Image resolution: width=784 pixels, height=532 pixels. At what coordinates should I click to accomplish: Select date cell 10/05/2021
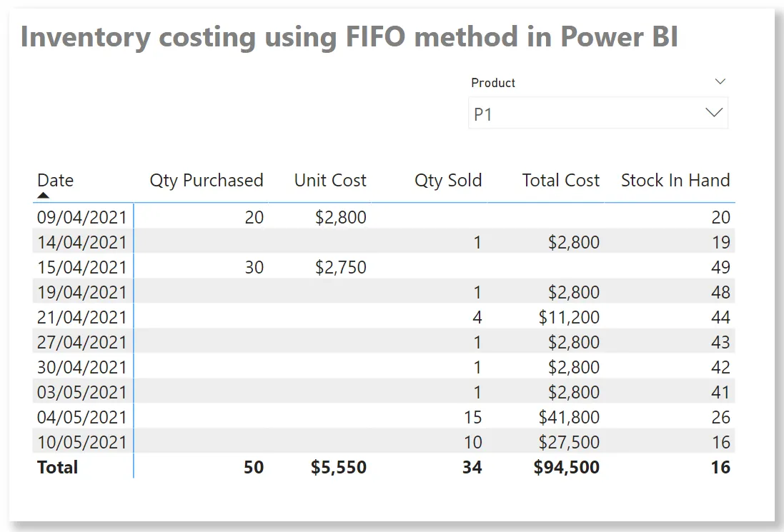click(82, 442)
